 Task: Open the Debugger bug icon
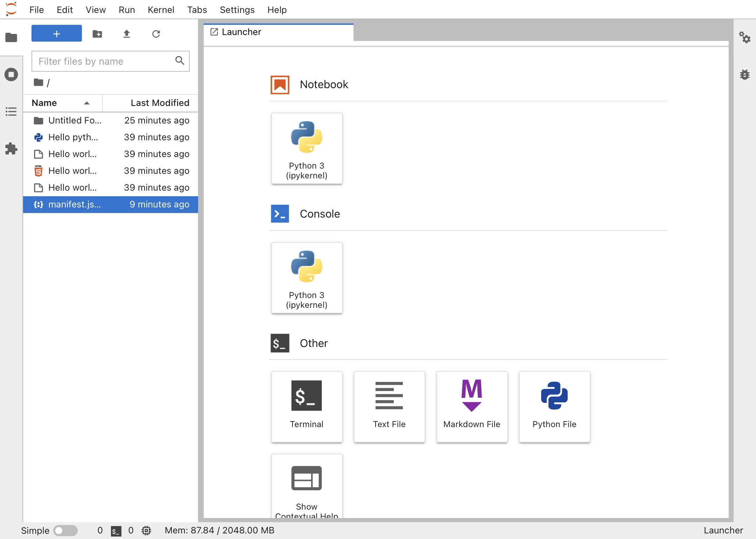pyautogui.click(x=744, y=75)
